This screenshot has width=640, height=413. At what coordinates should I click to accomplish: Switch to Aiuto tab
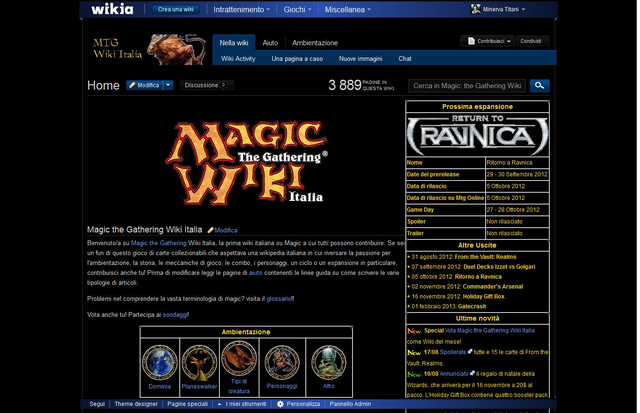tap(270, 43)
